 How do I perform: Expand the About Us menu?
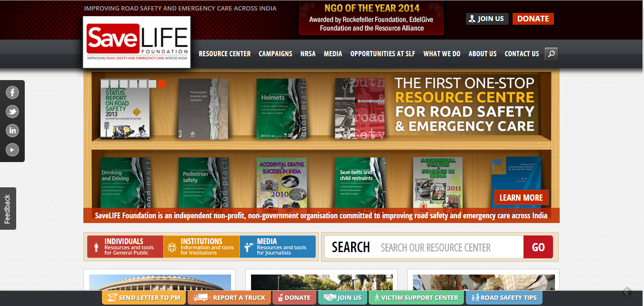click(x=482, y=54)
